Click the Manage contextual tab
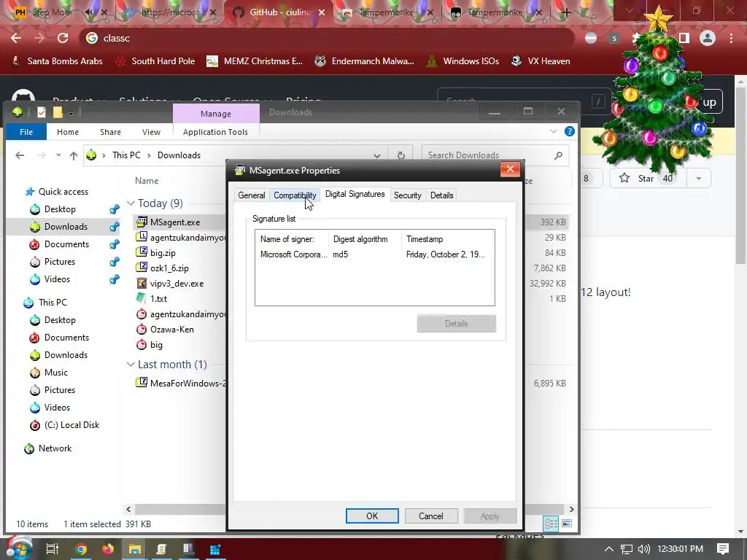This screenshot has height=560, width=747. (x=216, y=113)
